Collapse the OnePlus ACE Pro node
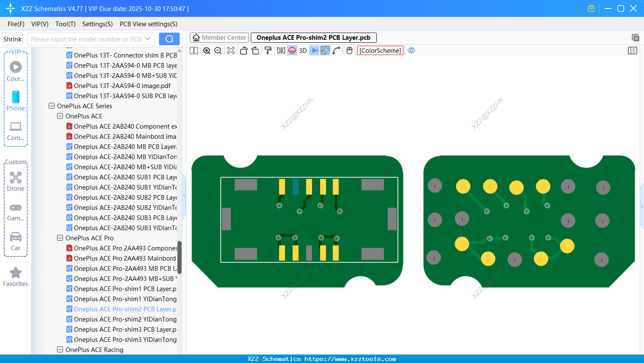This screenshot has height=363, width=644. (x=60, y=238)
